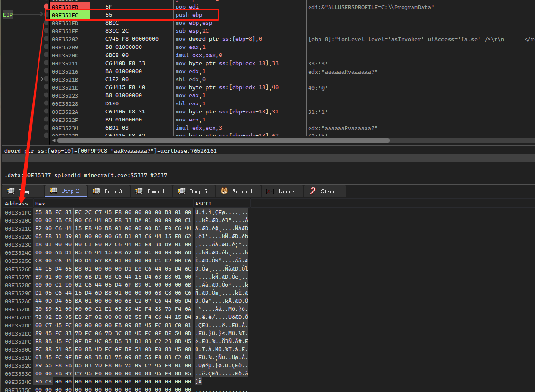Click '.data:00E35337 splendid_minecraft.exe' info line
The width and height of the screenshot is (535, 392).
coord(86,175)
